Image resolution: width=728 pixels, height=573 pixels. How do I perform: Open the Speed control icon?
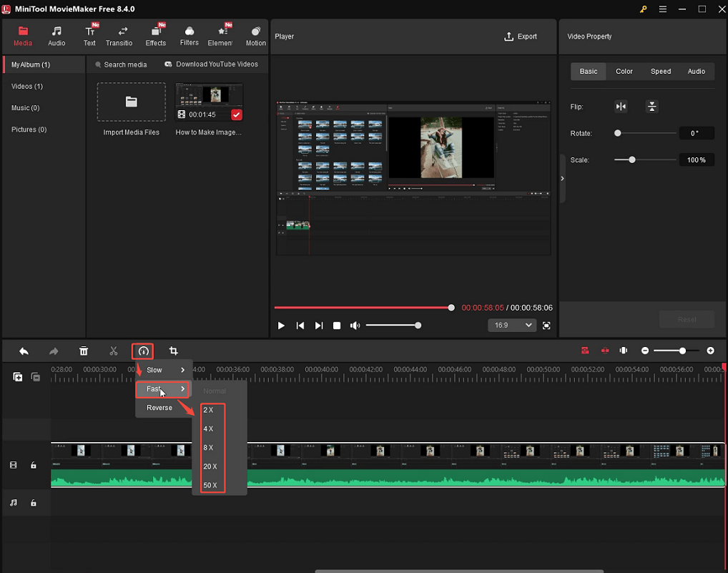point(142,351)
